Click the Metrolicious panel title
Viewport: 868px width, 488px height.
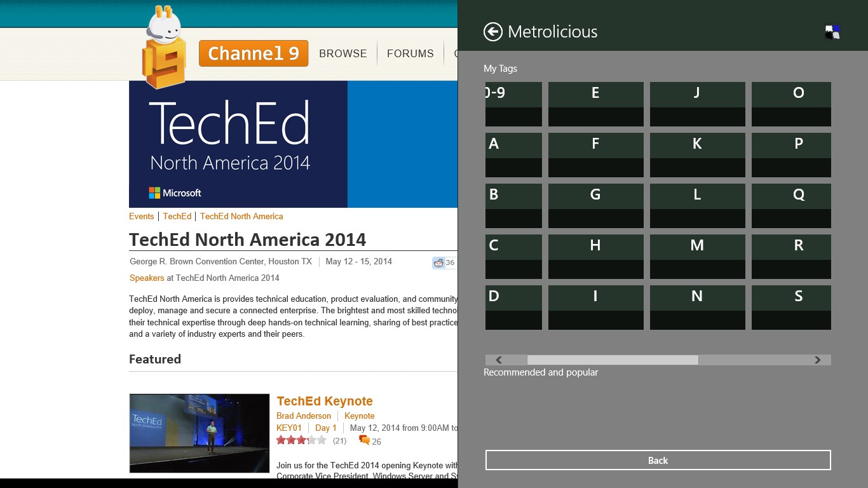point(553,32)
